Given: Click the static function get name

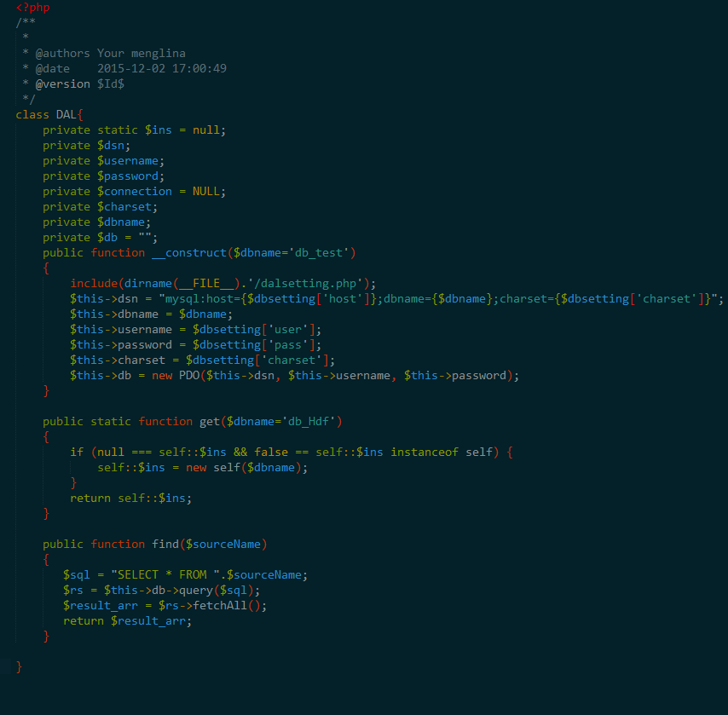Looking at the screenshot, I should coord(210,421).
